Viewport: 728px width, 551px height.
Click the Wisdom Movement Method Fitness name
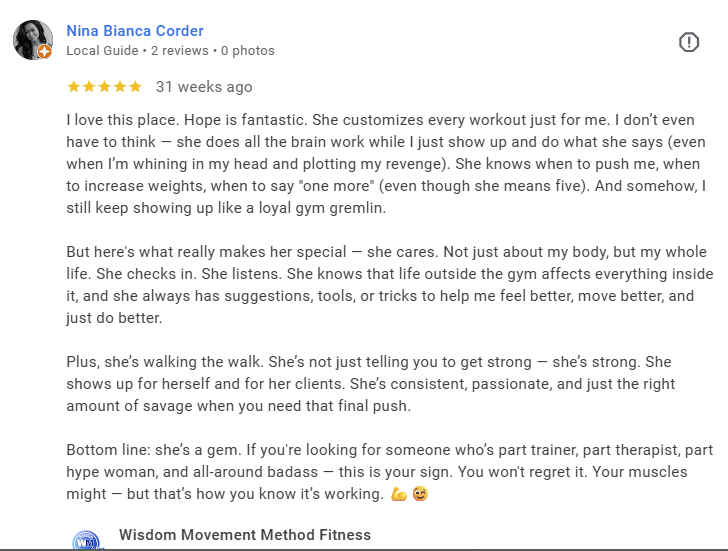pos(244,535)
